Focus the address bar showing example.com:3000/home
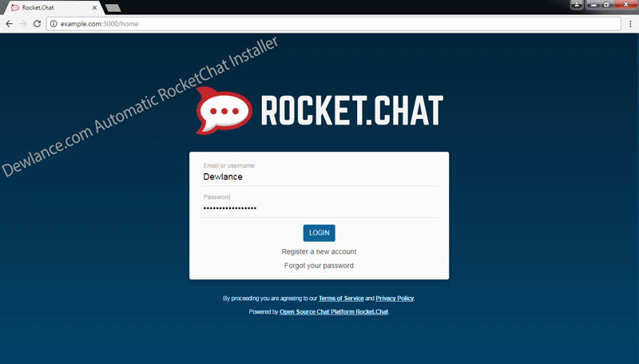The image size is (639, 364). pos(333,24)
